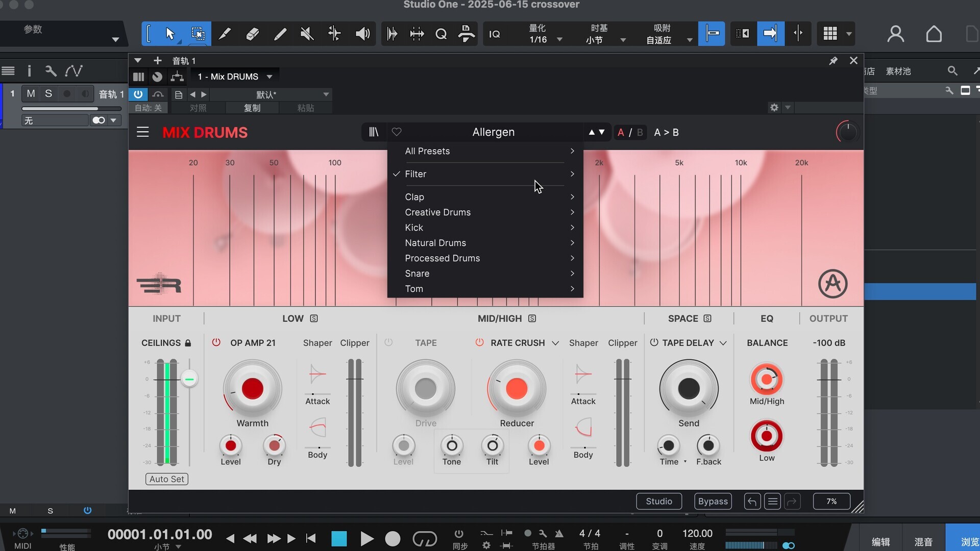Open All Presets submenu
980x551 pixels.
click(x=485, y=151)
